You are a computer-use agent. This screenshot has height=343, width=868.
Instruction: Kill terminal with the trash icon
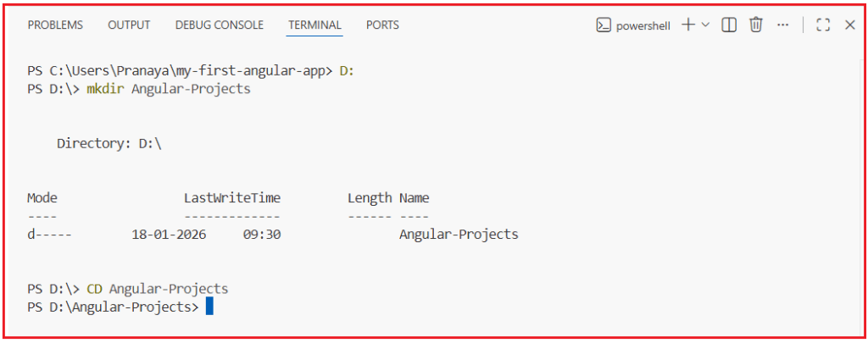(x=757, y=25)
